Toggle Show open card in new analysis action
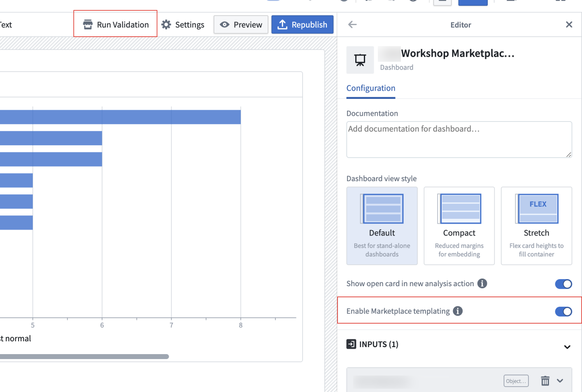 click(563, 284)
